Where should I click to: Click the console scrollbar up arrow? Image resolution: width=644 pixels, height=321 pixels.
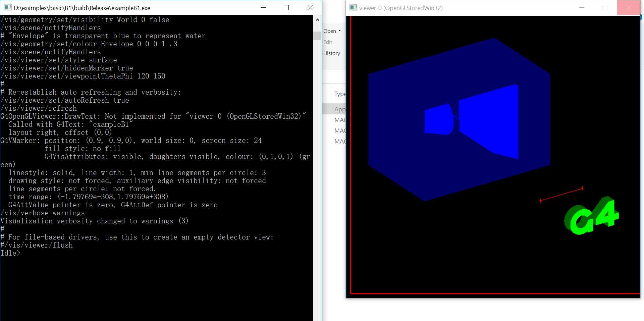pyautogui.click(x=317, y=20)
